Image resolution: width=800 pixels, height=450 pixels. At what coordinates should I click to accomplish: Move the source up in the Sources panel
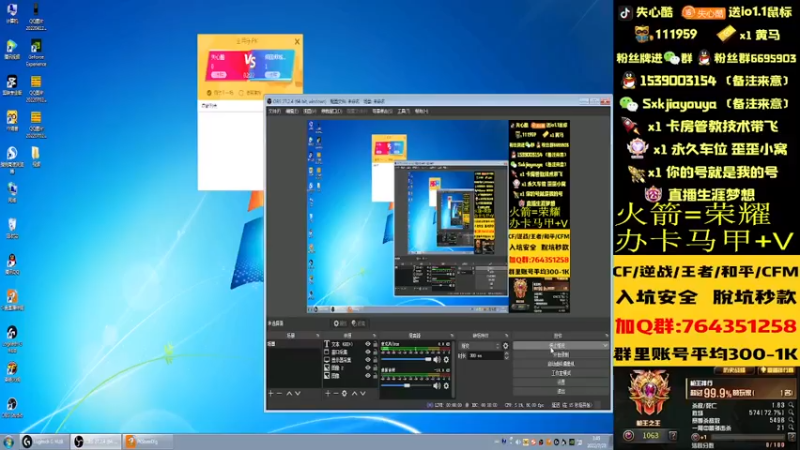click(355, 393)
